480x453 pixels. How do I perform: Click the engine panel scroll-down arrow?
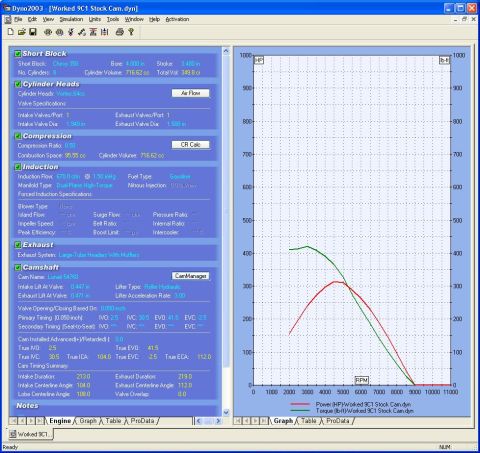coord(226,412)
